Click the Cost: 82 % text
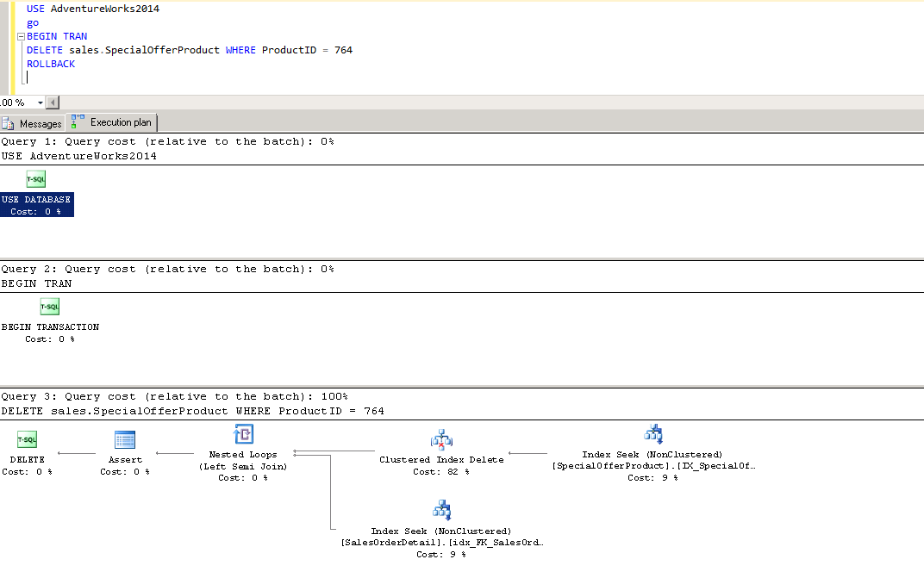The height and width of the screenshot is (578, 924). [x=441, y=471]
